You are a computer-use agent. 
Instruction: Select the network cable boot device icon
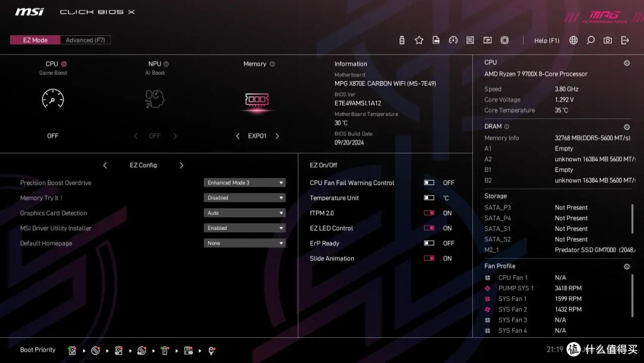coord(211,350)
